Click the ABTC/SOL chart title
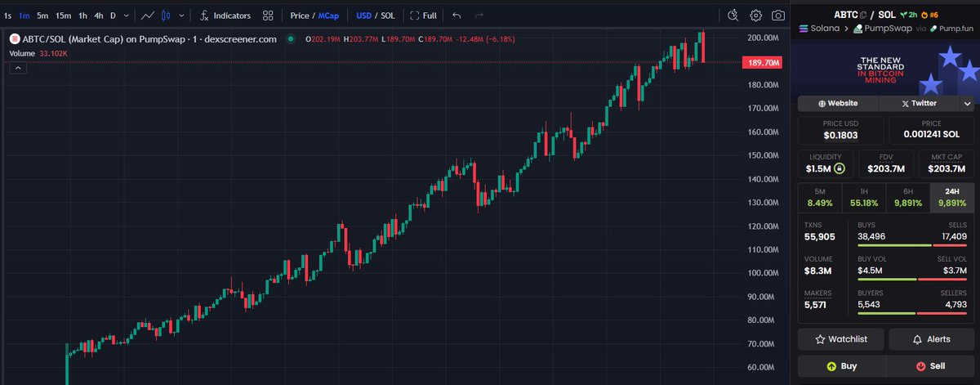980x385 pixels. 149,38
